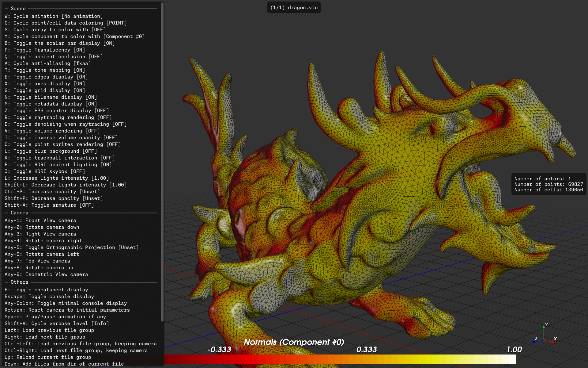Click the Camera section header

tap(19, 213)
